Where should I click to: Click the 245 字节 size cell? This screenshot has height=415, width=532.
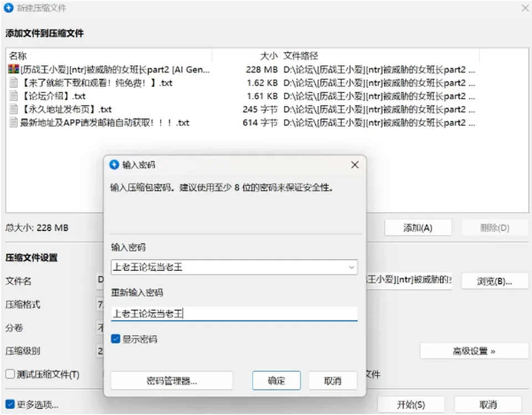(260, 109)
